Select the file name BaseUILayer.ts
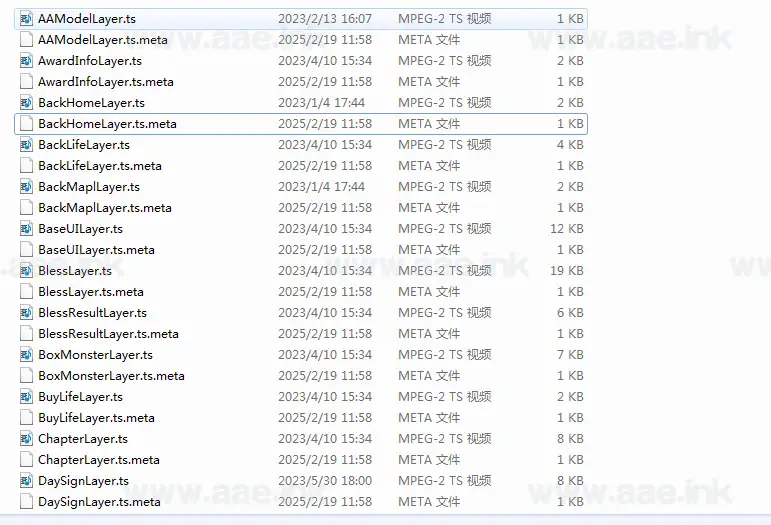771x525 pixels. click(x=81, y=229)
